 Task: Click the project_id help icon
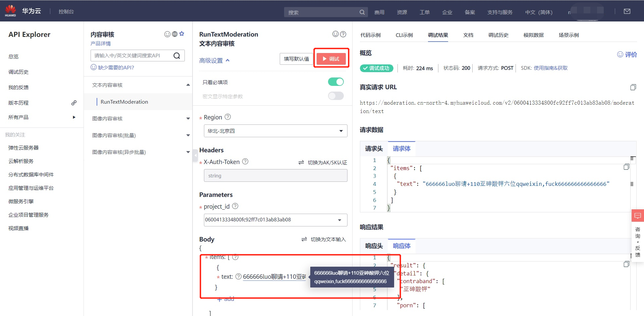[x=235, y=206]
